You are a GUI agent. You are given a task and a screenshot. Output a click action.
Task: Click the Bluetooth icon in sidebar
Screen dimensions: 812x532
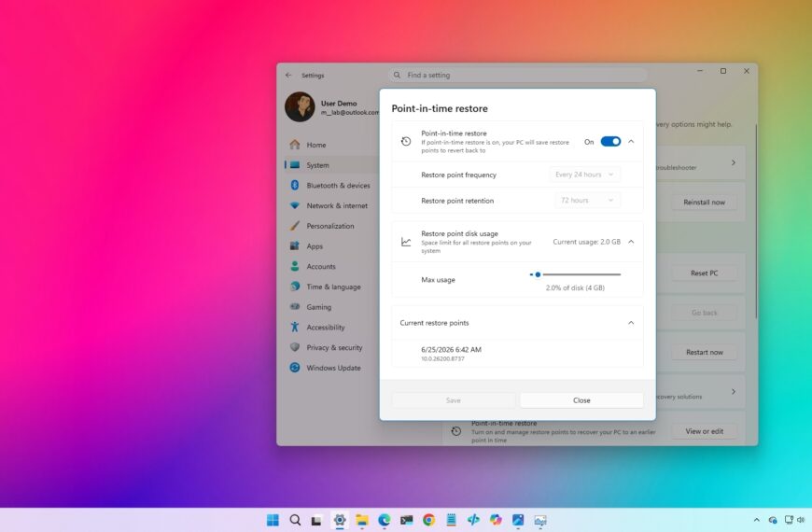click(295, 185)
